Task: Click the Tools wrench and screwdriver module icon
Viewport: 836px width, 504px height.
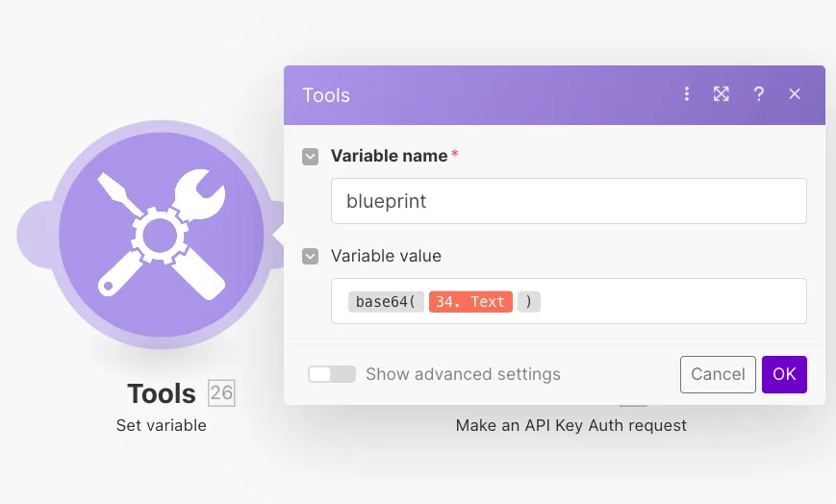Action: coord(161,234)
